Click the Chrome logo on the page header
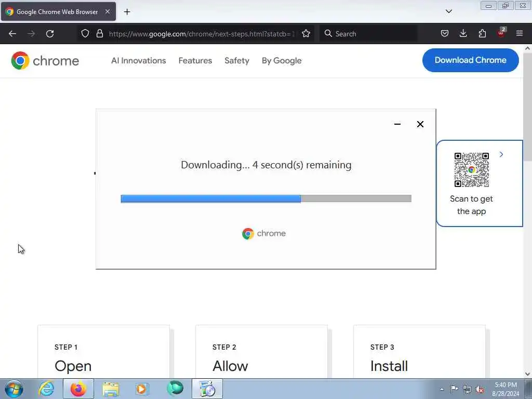This screenshot has width=532, height=399. click(x=45, y=61)
